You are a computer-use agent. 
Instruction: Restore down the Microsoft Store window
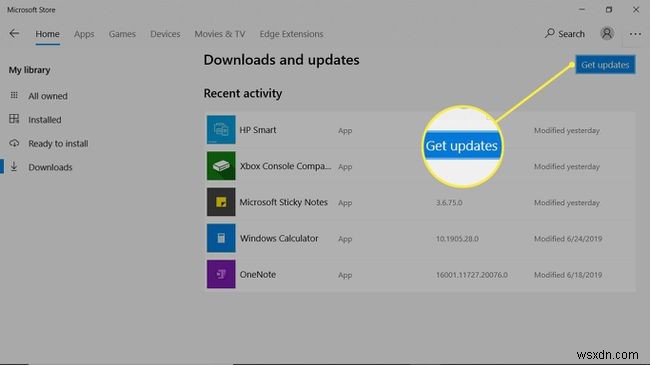pyautogui.click(x=609, y=9)
